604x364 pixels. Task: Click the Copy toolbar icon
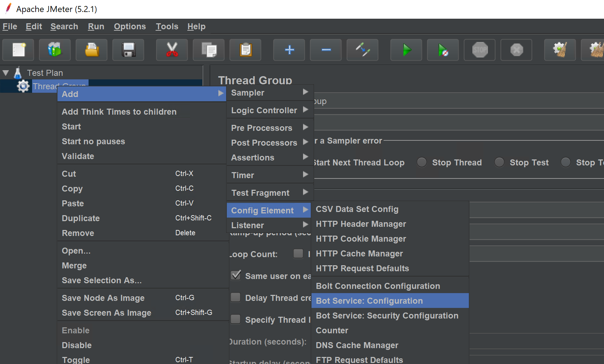point(209,50)
